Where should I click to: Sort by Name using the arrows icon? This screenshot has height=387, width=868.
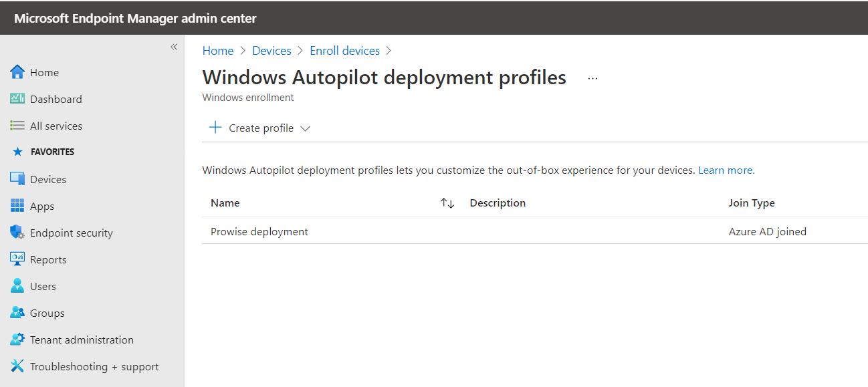(447, 203)
